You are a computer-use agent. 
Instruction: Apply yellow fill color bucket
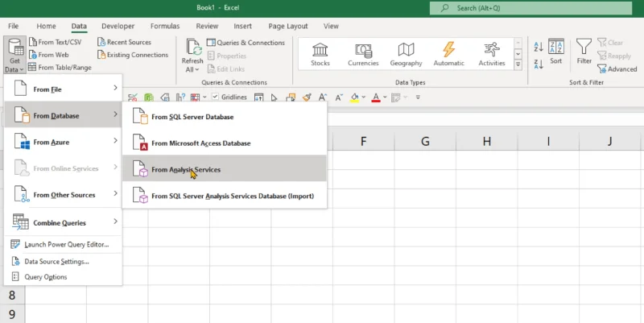coord(354,97)
